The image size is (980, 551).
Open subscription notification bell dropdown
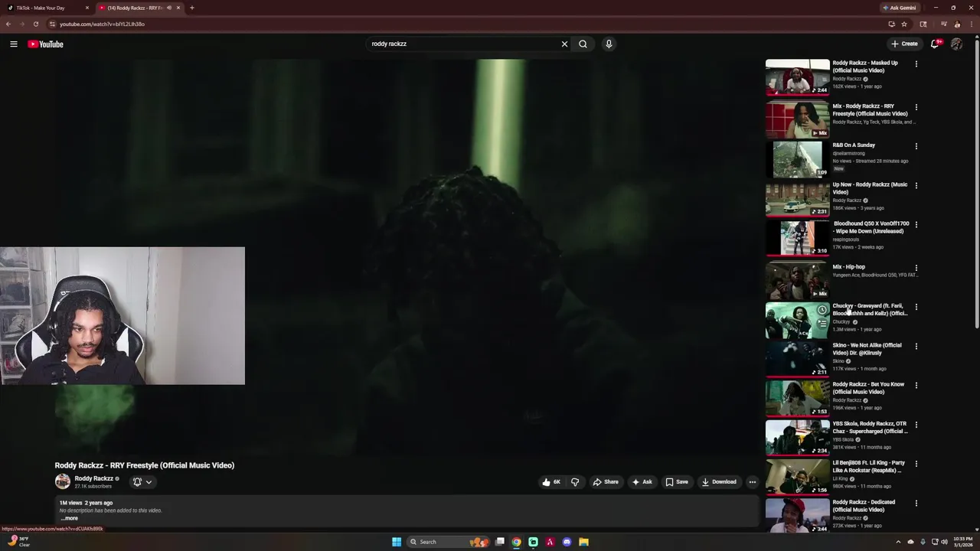pos(142,482)
